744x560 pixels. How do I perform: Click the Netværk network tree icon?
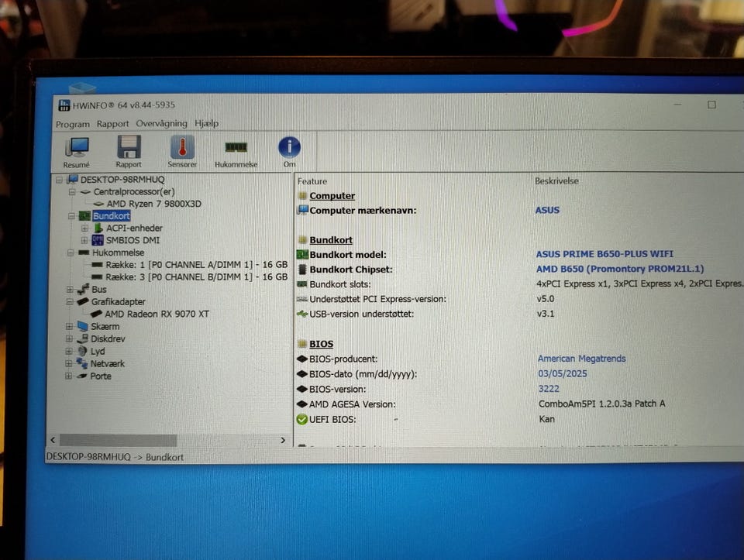pyautogui.click(x=82, y=363)
